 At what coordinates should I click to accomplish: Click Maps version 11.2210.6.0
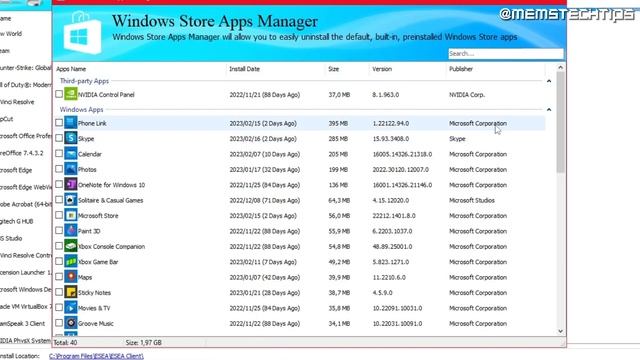(x=389, y=278)
